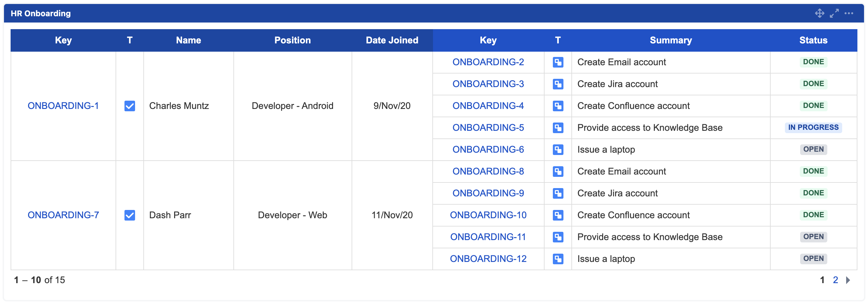Screen dimensions: 868x304
Task: Click the subtask icon for ONBOARDING-6
Action: 558,150
